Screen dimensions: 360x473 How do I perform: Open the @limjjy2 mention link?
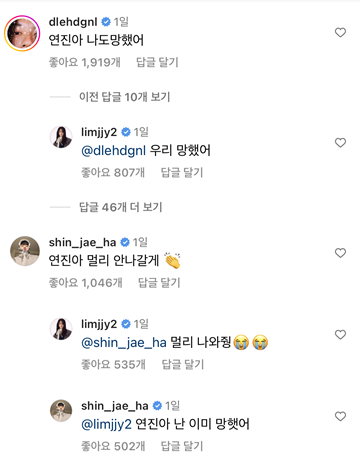point(106,424)
